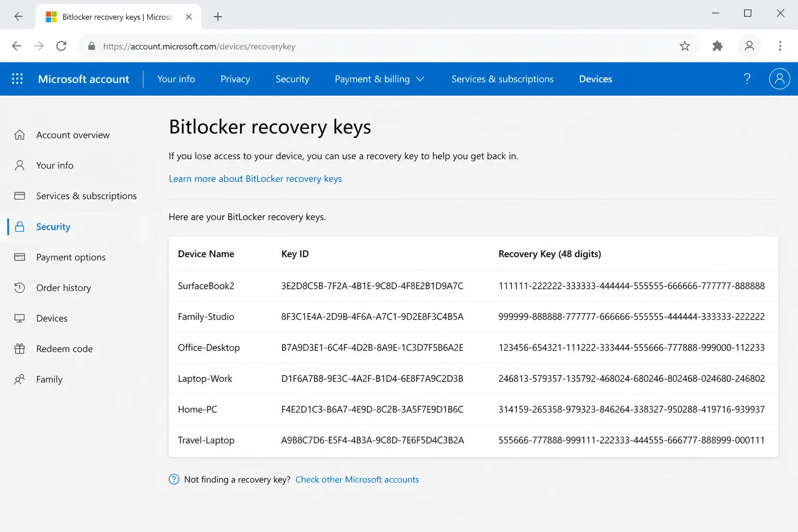Click the Microsoft account header title
The image size is (798, 532).
[x=84, y=79]
